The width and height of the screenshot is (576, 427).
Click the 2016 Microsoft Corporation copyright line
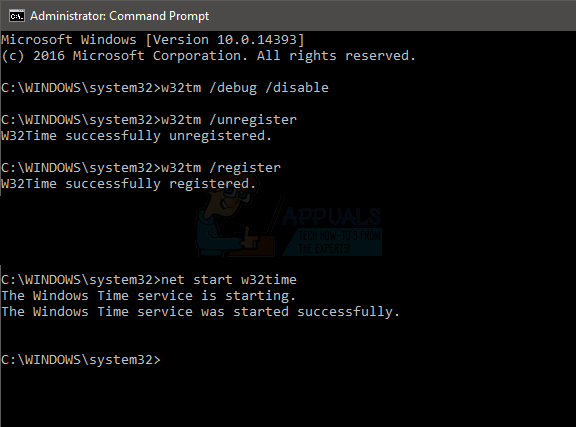[x=208, y=56]
